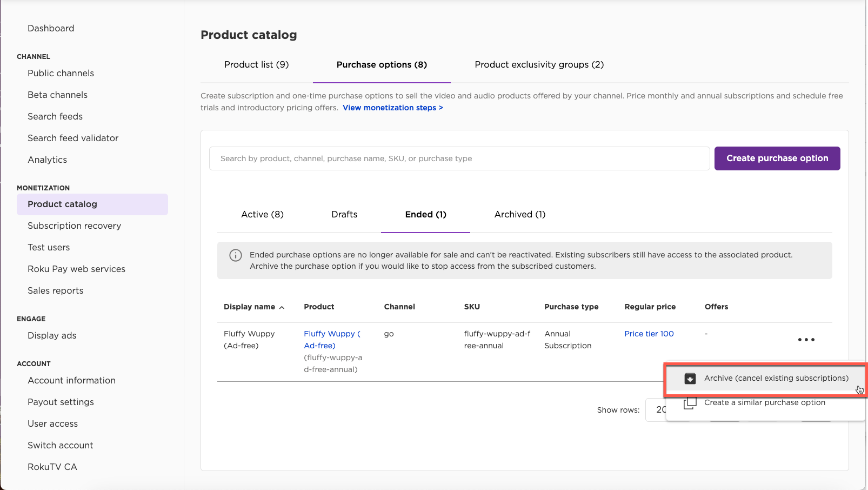The image size is (868, 490).
Task: Click the archive box icon in menu
Action: point(690,379)
